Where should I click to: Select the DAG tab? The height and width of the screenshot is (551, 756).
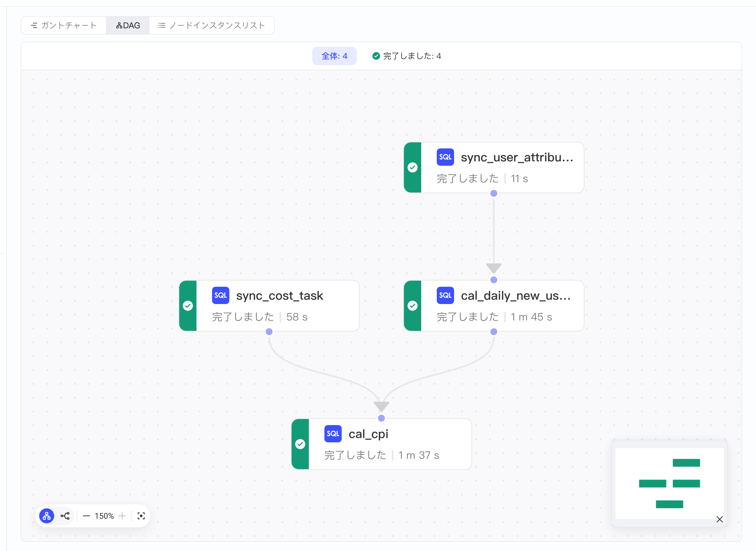[x=128, y=25]
